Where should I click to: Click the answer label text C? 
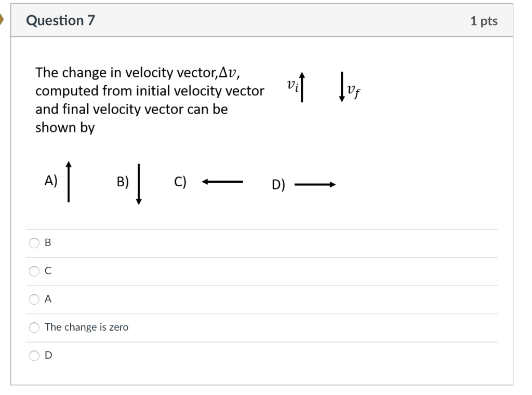click(x=48, y=270)
